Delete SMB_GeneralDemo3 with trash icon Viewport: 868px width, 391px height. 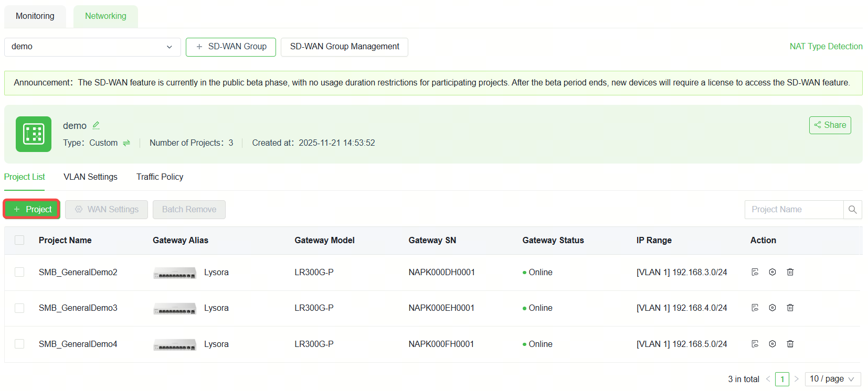pos(790,308)
